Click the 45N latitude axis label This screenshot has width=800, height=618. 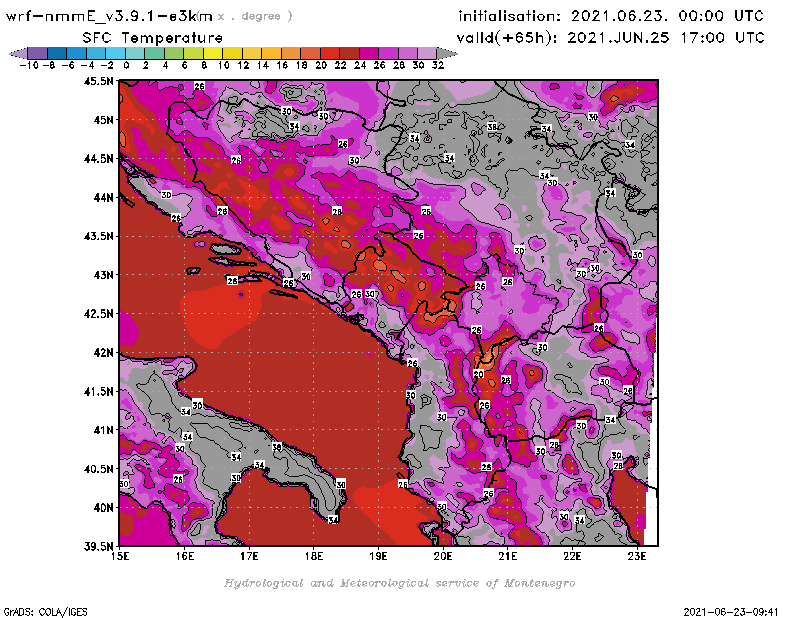(103, 120)
